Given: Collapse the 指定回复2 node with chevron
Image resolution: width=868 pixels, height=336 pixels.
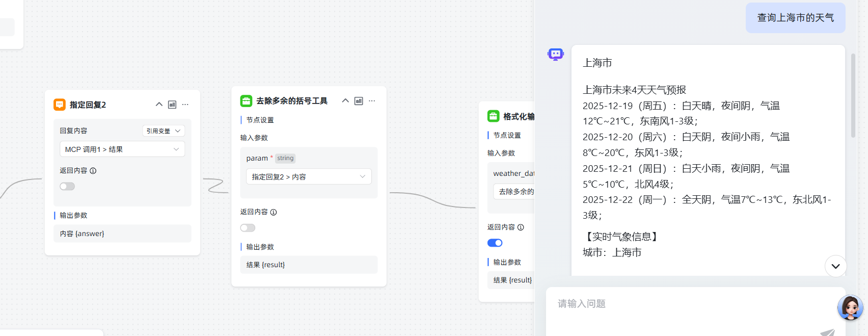Looking at the screenshot, I should click(x=159, y=105).
